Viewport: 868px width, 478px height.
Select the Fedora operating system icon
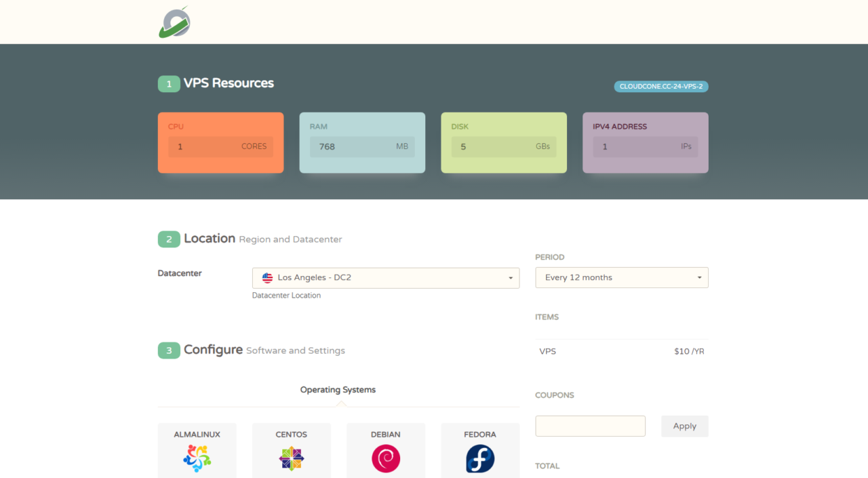(479, 458)
